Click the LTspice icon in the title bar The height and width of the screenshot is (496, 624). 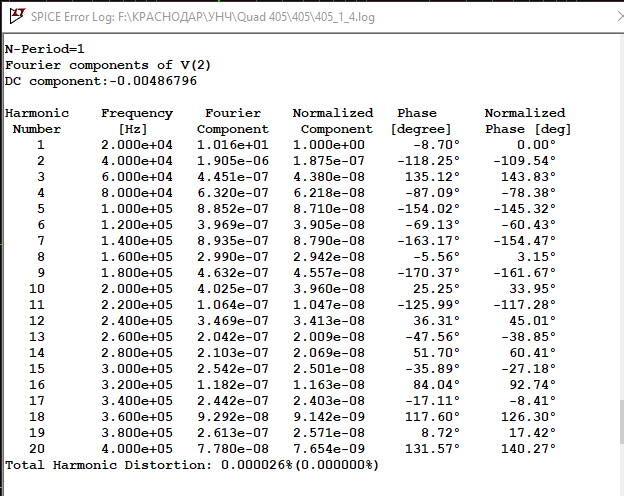tap(17, 16)
